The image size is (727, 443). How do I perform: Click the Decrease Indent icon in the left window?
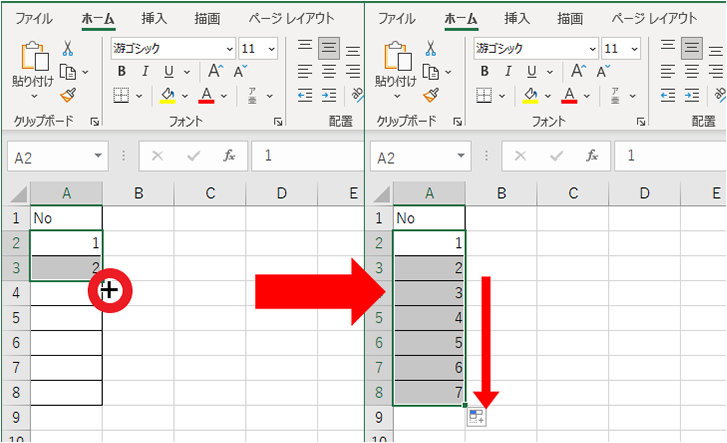click(x=304, y=96)
